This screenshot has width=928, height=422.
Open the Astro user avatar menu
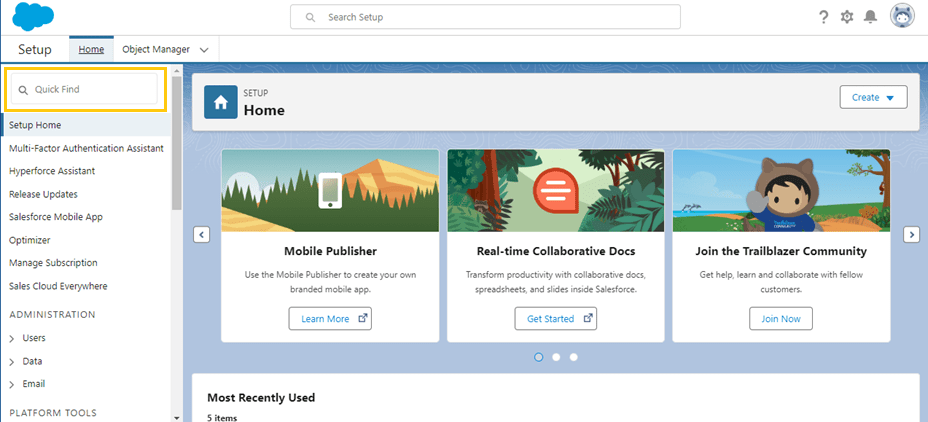click(902, 17)
